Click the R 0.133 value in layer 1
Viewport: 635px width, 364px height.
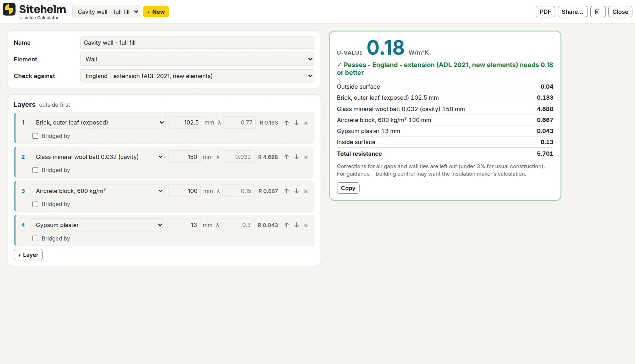(x=269, y=123)
